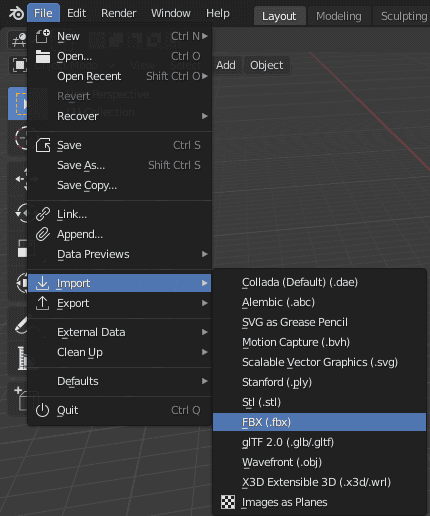Import glTF 2.0 (.glb/.gltf) file
Image resolution: width=430 pixels, height=516 pixels.
(x=319, y=442)
